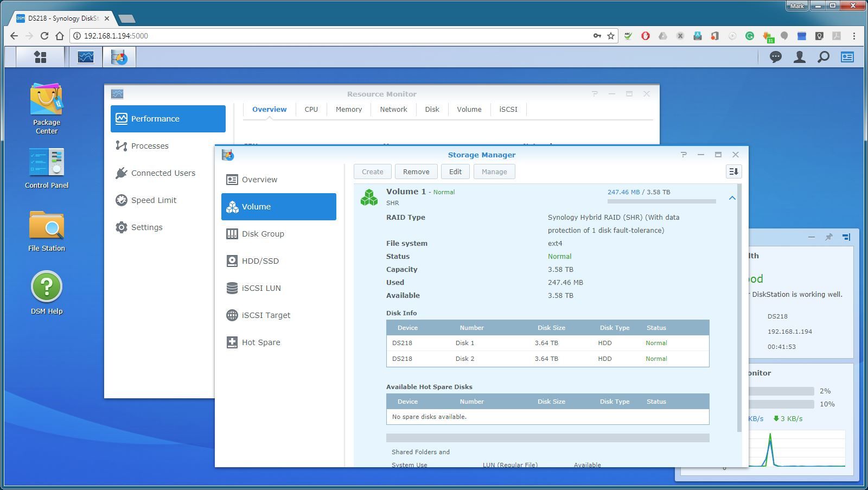Switch to Network tab

click(393, 109)
